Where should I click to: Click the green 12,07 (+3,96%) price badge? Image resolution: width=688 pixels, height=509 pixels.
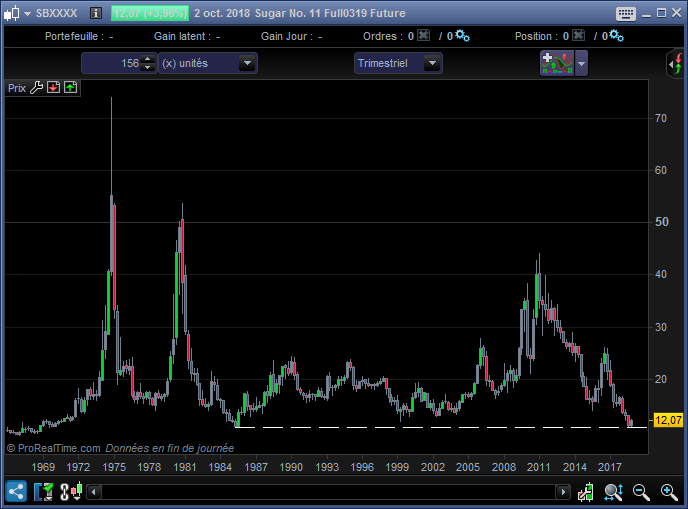click(x=150, y=13)
